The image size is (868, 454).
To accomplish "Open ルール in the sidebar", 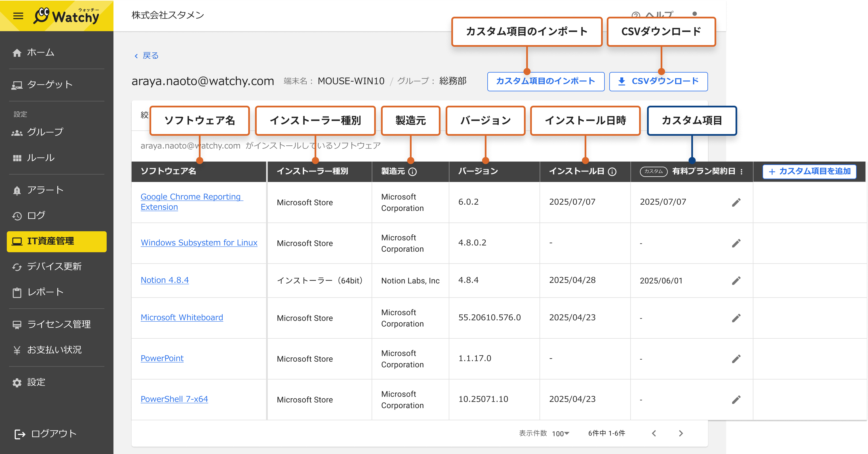I will (33, 158).
